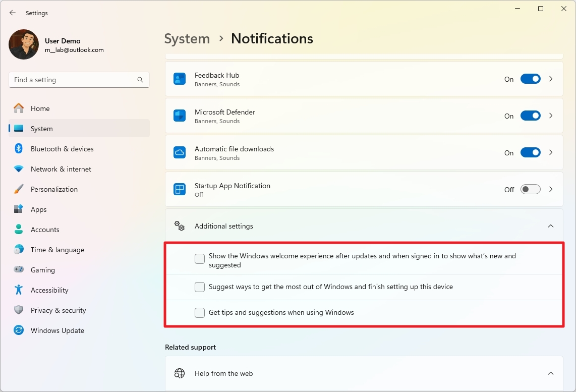Check Get tips and suggestions checkbox

(200, 313)
